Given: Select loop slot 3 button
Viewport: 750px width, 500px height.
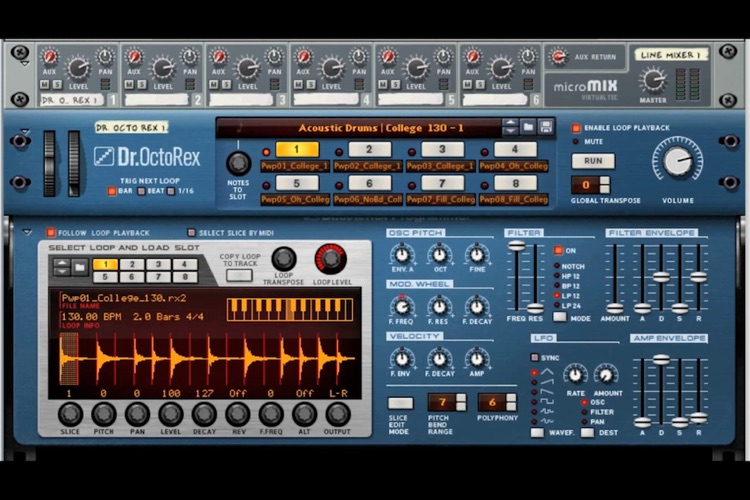Looking at the screenshot, I should click(x=442, y=149).
